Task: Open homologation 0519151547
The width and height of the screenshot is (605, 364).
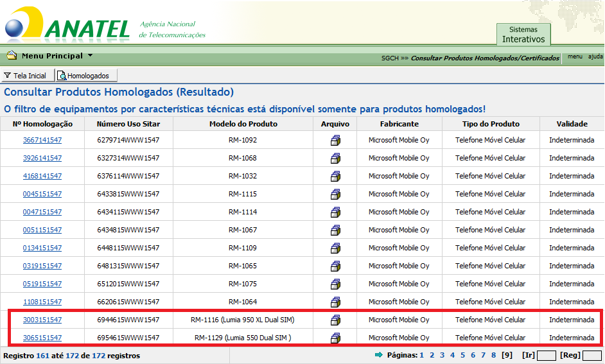Action: click(42, 284)
